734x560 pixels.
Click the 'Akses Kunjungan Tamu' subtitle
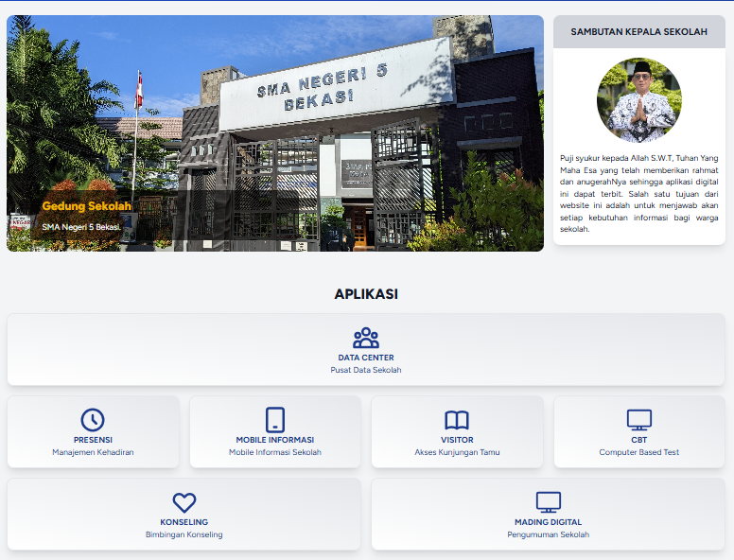[457, 452]
